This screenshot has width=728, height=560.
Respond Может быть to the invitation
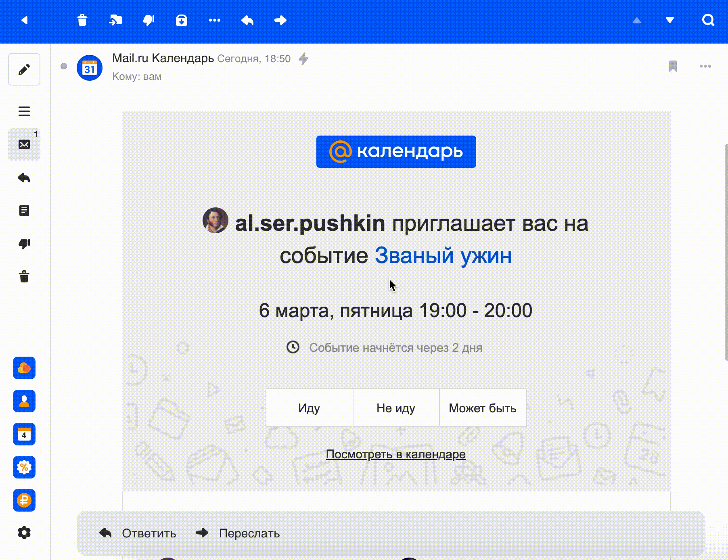483,407
